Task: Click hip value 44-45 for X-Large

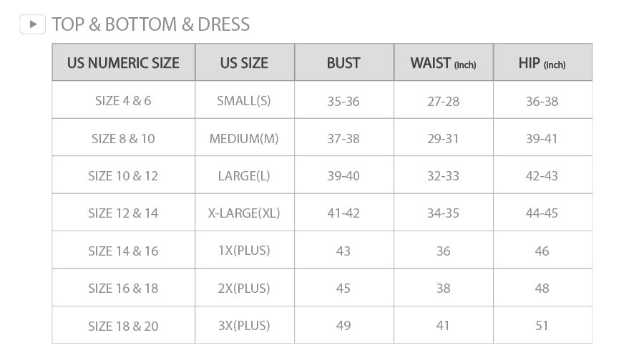Action: click(x=542, y=213)
